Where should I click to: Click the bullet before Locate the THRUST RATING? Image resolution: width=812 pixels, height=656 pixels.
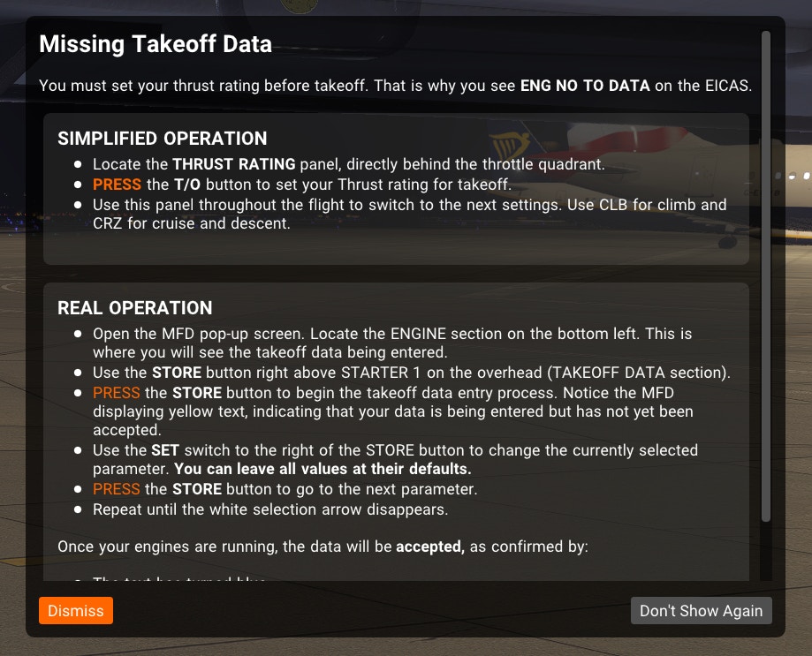[x=79, y=164]
